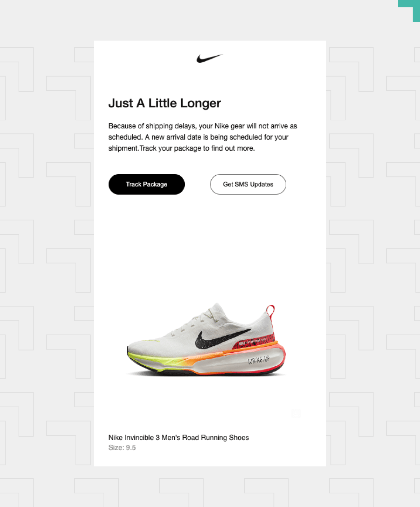
Task: Open the Nike Invincible 3 product name link
Action: 178,437
